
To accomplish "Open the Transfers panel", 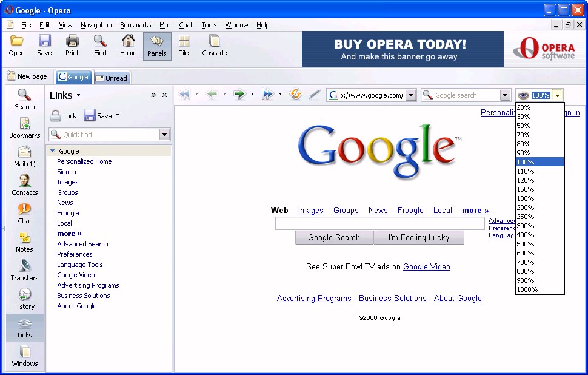I will tap(25, 270).
